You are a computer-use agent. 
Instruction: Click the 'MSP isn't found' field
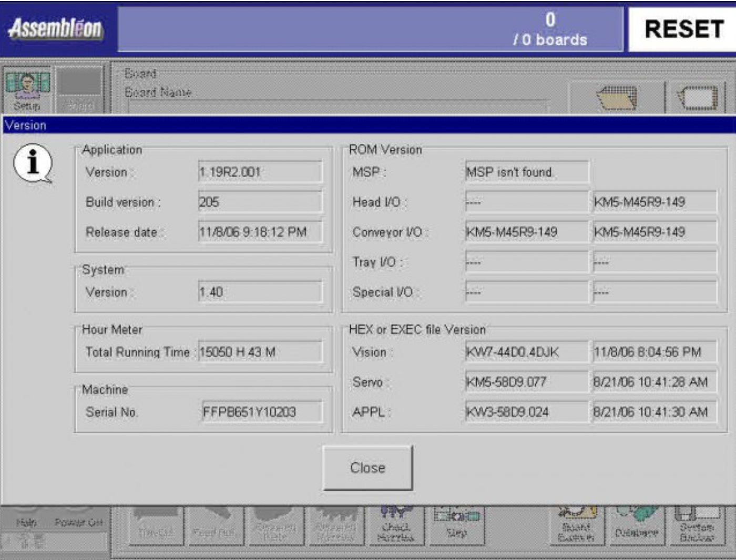coord(527,172)
